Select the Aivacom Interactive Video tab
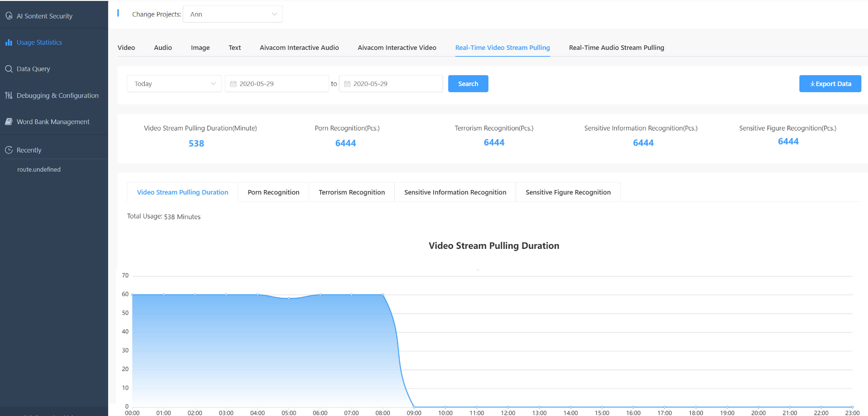This screenshot has height=416, width=868. [x=397, y=48]
